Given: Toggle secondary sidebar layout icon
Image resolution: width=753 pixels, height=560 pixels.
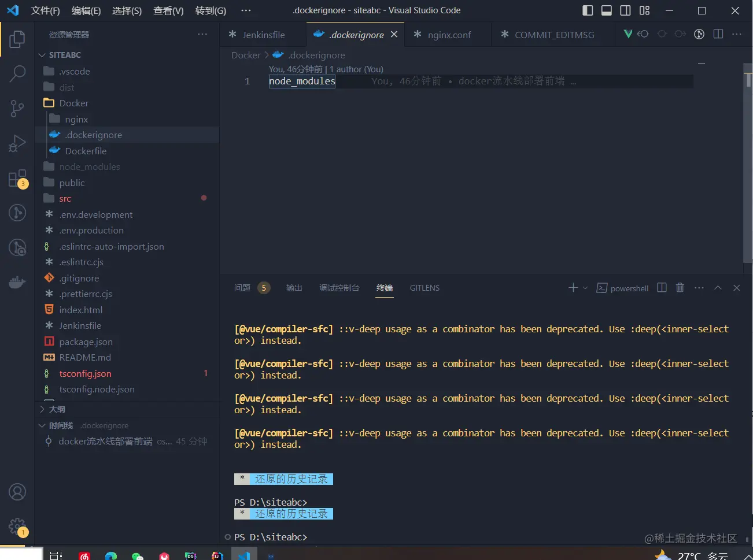Looking at the screenshot, I should [625, 10].
